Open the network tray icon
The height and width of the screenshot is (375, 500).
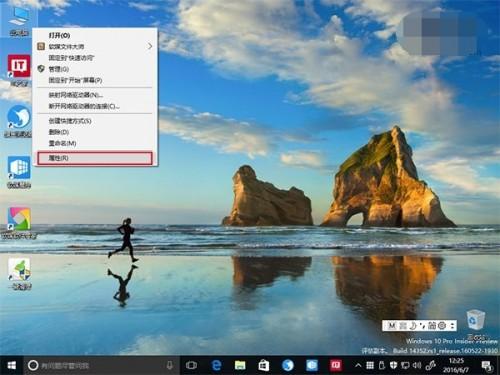tap(405, 366)
